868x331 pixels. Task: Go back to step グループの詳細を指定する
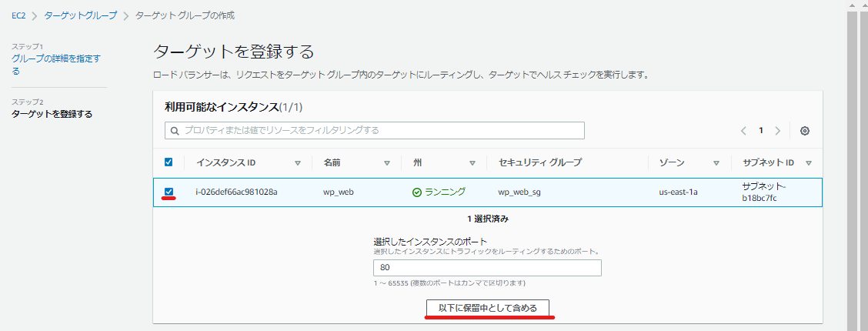[56, 64]
